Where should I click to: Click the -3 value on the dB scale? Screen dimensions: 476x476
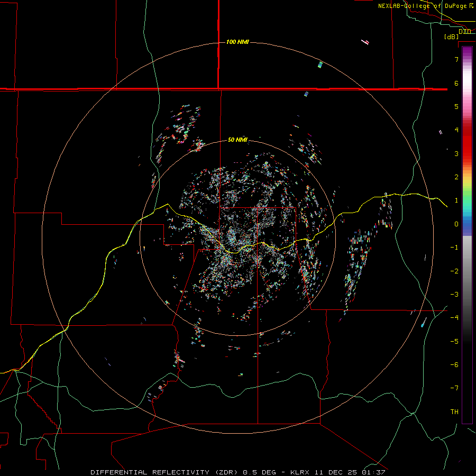(454, 294)
